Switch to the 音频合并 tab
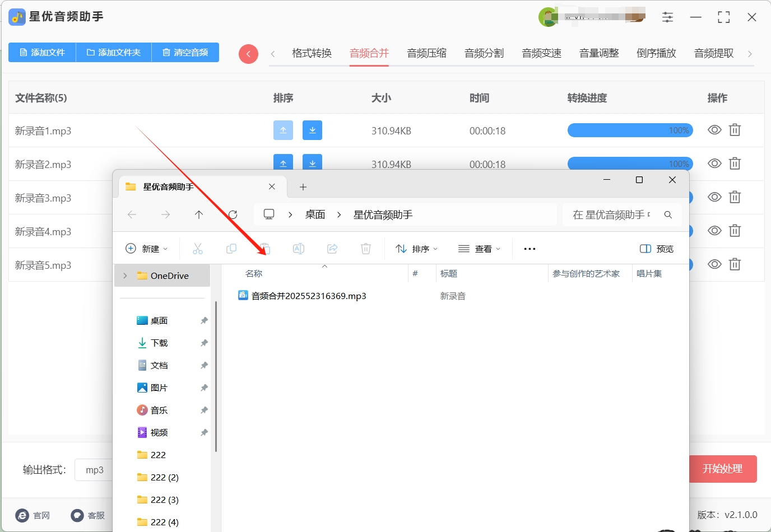The width and height of the screenshot is (771, 532). [369, 53]
